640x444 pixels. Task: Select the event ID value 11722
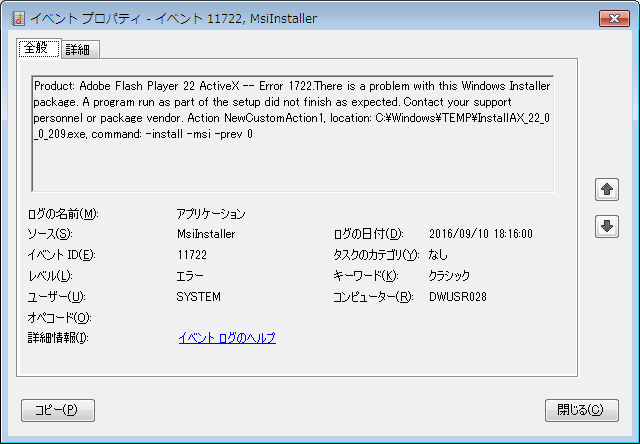192,255
